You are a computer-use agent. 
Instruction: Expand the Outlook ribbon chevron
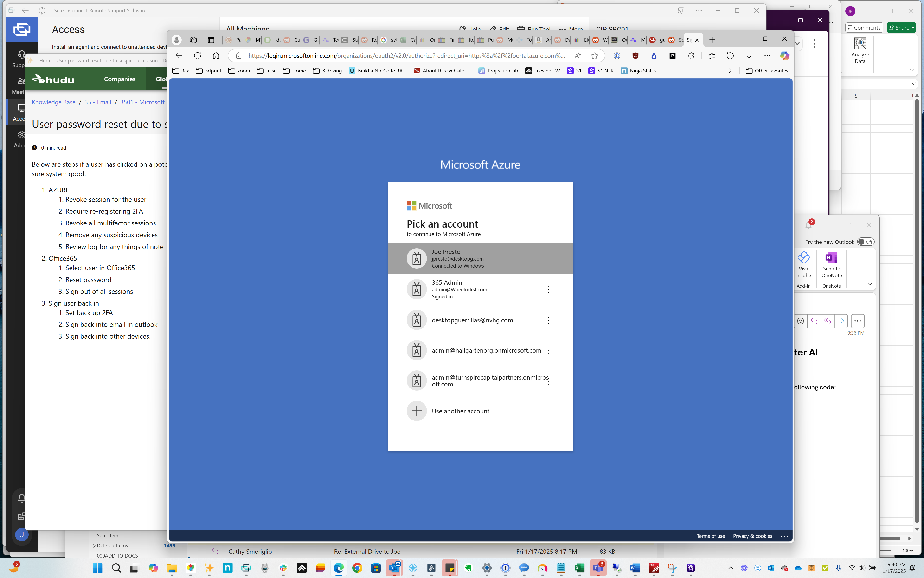point(869,284)
